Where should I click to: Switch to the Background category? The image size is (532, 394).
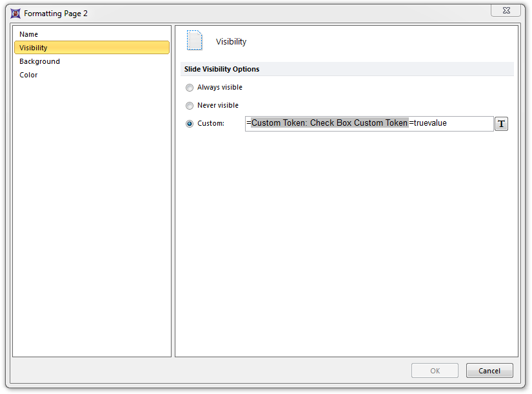[x=39, y=61]
